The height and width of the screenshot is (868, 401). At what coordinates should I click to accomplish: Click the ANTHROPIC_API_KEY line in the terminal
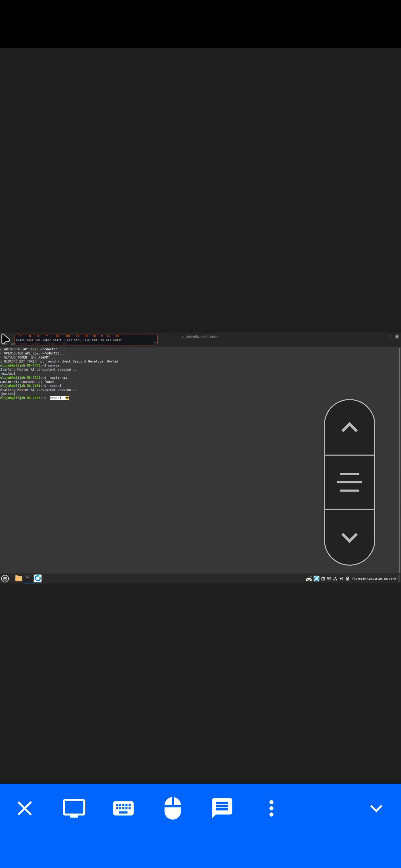click(33, 349)
